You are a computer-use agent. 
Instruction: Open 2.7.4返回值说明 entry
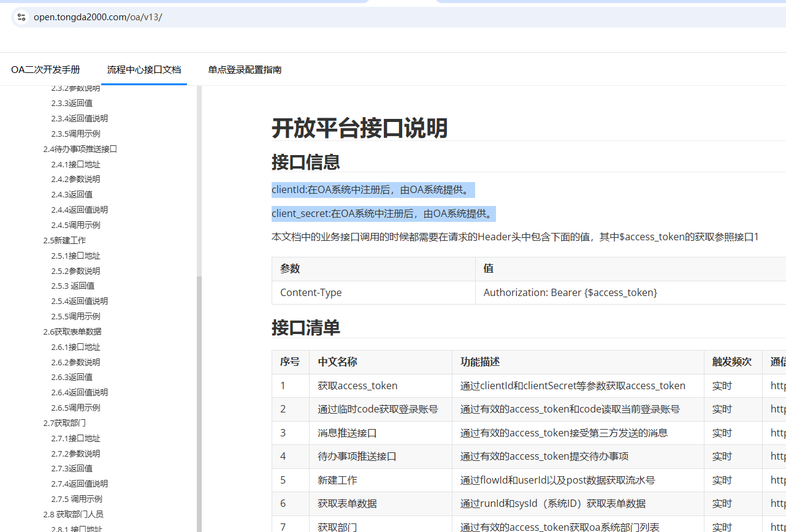point(79,484)
